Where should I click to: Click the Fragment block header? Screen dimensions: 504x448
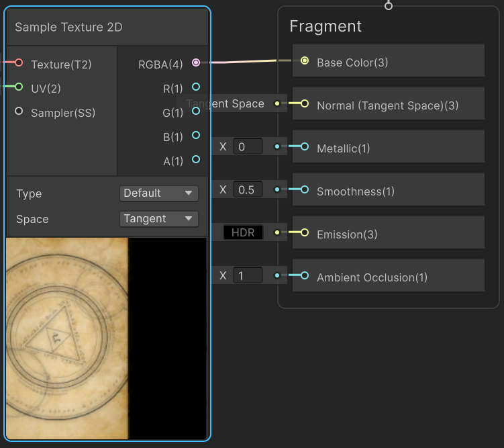[325, 26]
